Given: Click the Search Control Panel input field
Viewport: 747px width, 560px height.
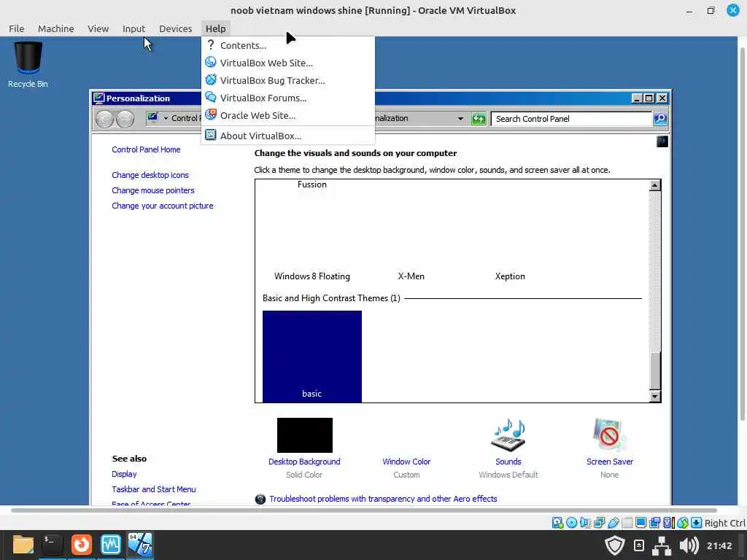Looking at the screenshot, I should tap(571, 119).
